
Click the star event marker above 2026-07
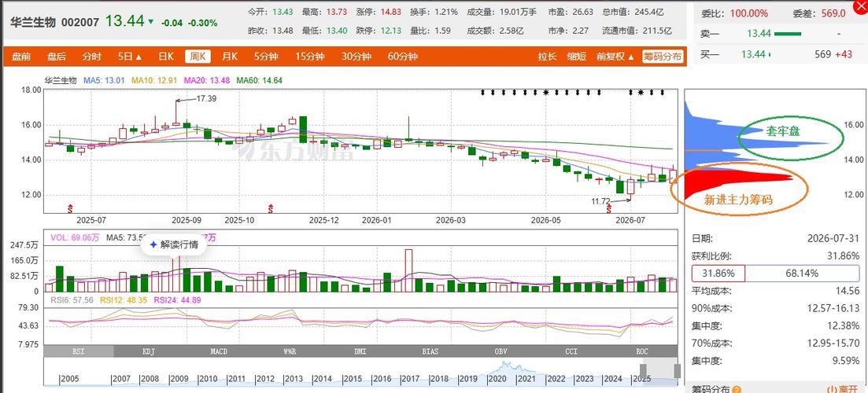pyautogui.click(x=641, y=92)
